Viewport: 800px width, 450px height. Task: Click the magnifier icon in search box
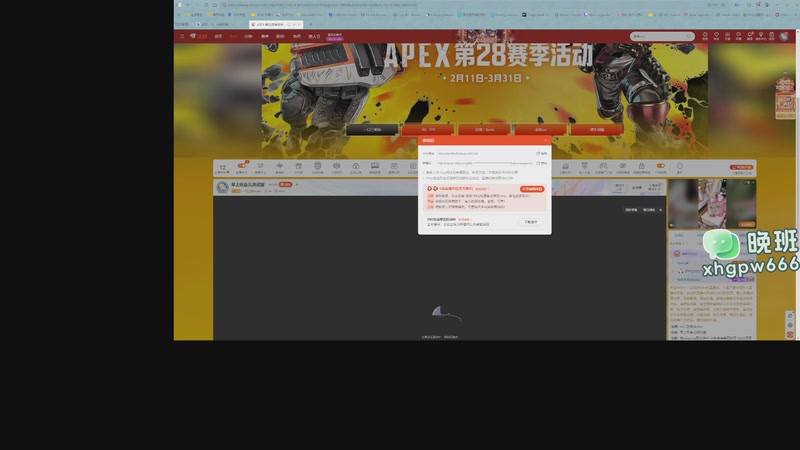(x=689, y=36)
